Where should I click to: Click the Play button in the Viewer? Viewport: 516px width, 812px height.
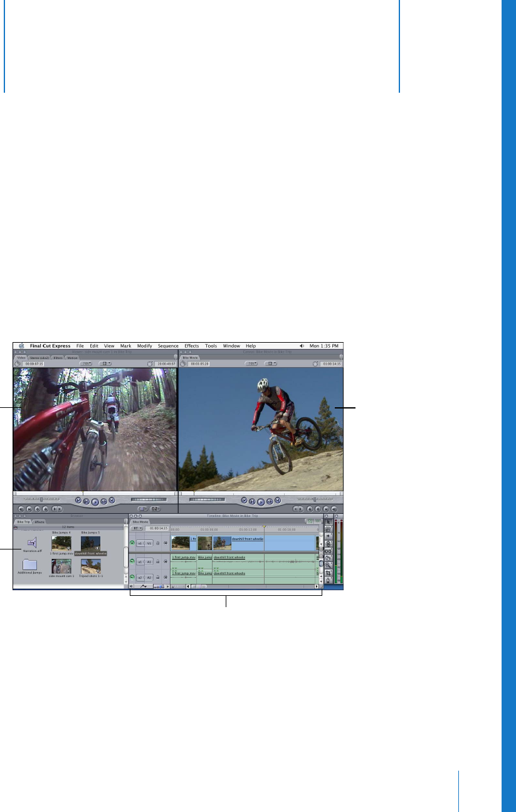95,501
